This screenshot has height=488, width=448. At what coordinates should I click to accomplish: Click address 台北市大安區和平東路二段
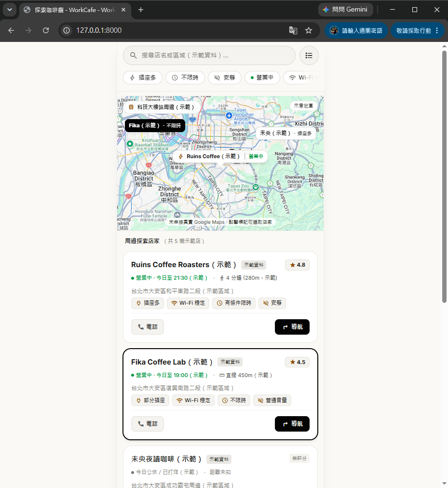pyautogui.click(x=182, y=291)
